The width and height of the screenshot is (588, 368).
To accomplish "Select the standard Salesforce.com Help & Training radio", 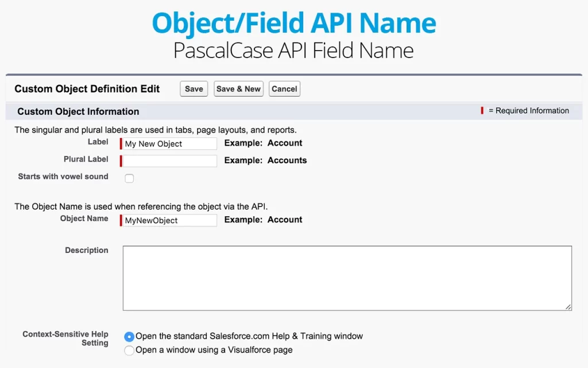I will click(129, 336).
